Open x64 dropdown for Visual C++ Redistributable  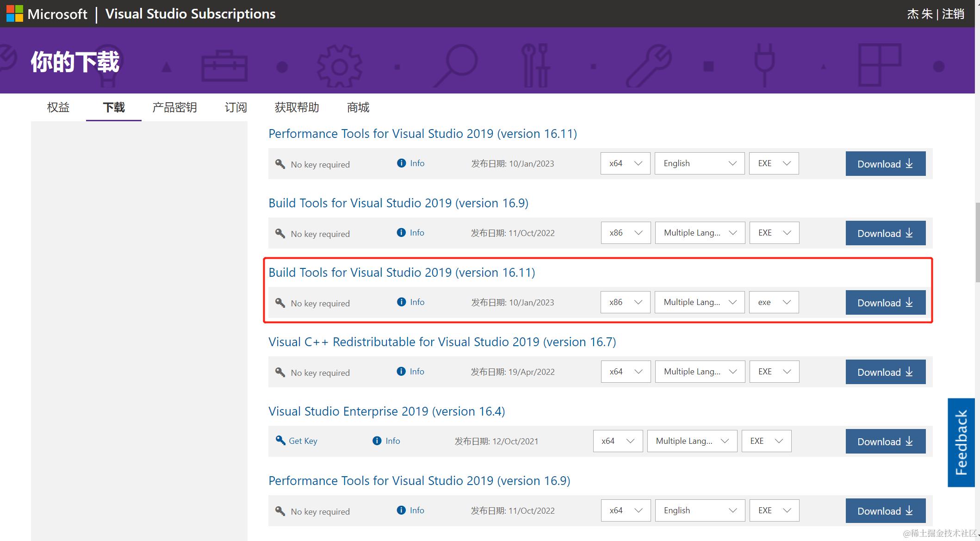tap(626, 372)
